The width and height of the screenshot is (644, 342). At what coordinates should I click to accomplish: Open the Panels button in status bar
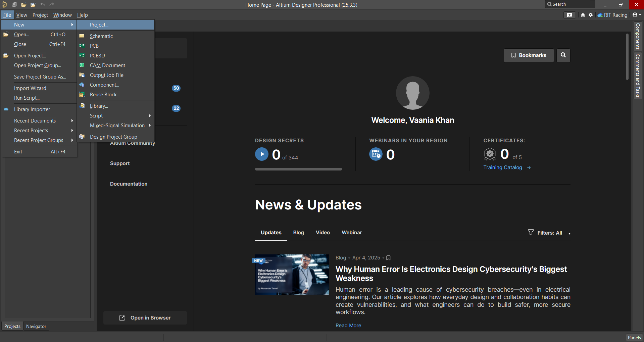634,338
